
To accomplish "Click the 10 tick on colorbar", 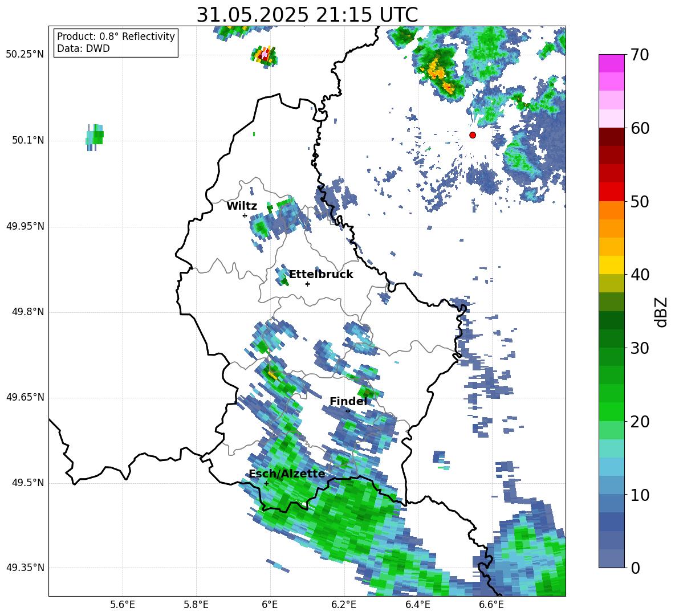I will tap(640, 495).
